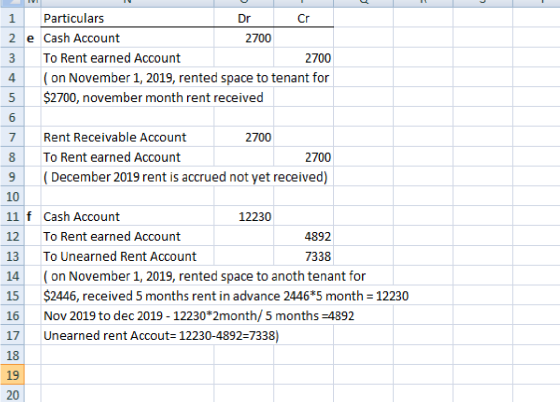This screenshot has width=560, height=402.
Task: Select the letter 'e' cell in row 2
Action: coord(32,38)
